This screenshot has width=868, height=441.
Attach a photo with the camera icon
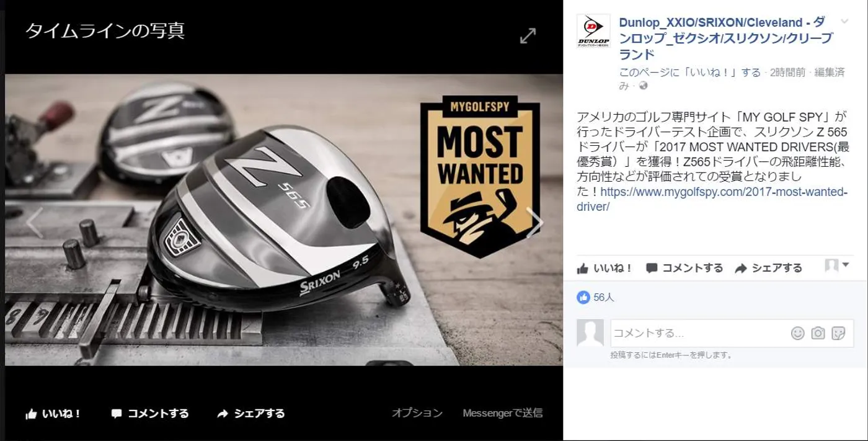(x=818, y=333)
